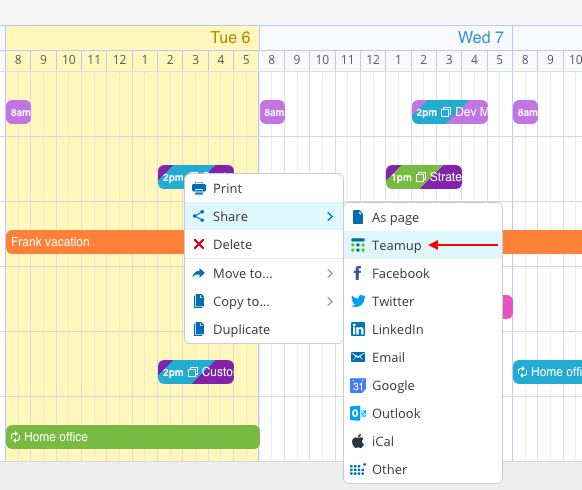The width and height of the screenshot is (582, 490).
Task: Expand the Share submenu chevron
Action: coord(330,216)
